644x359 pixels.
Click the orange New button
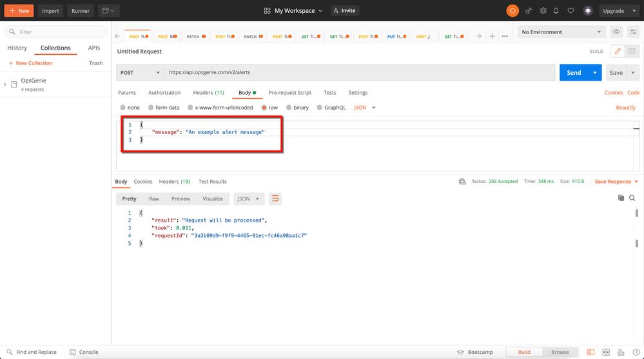click(x=19, y=11)
